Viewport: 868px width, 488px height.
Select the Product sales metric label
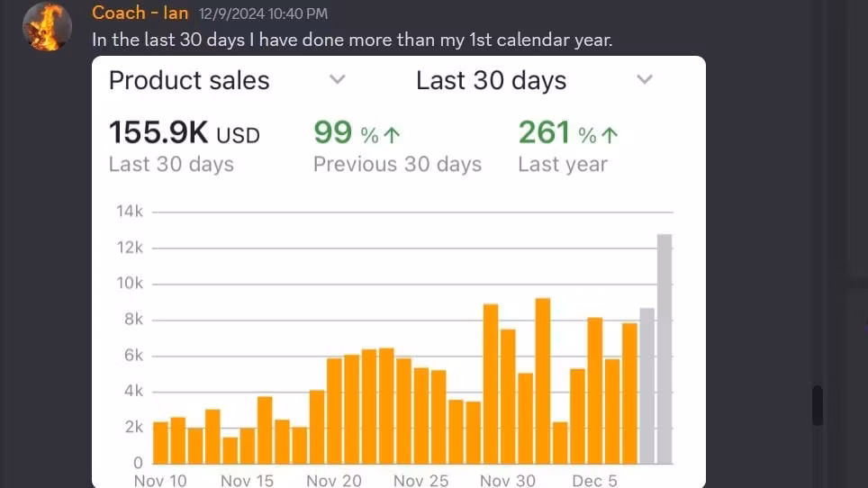[x=189, y=80]
